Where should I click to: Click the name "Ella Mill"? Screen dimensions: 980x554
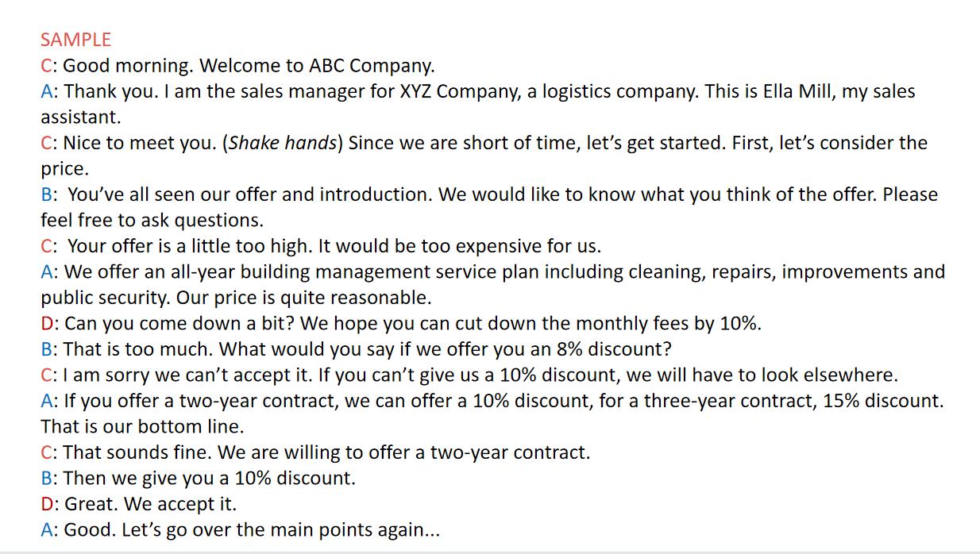(x=796, y=92)
